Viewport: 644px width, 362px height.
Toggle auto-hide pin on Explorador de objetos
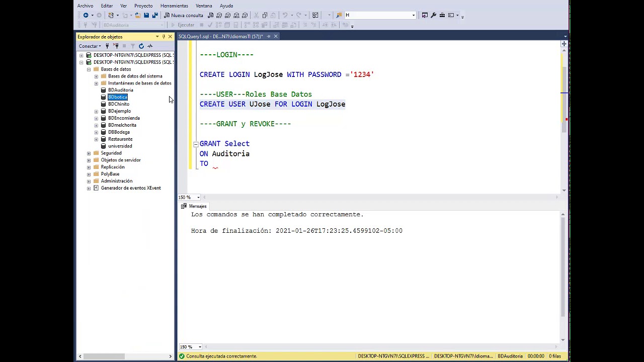tap(164, 37)
